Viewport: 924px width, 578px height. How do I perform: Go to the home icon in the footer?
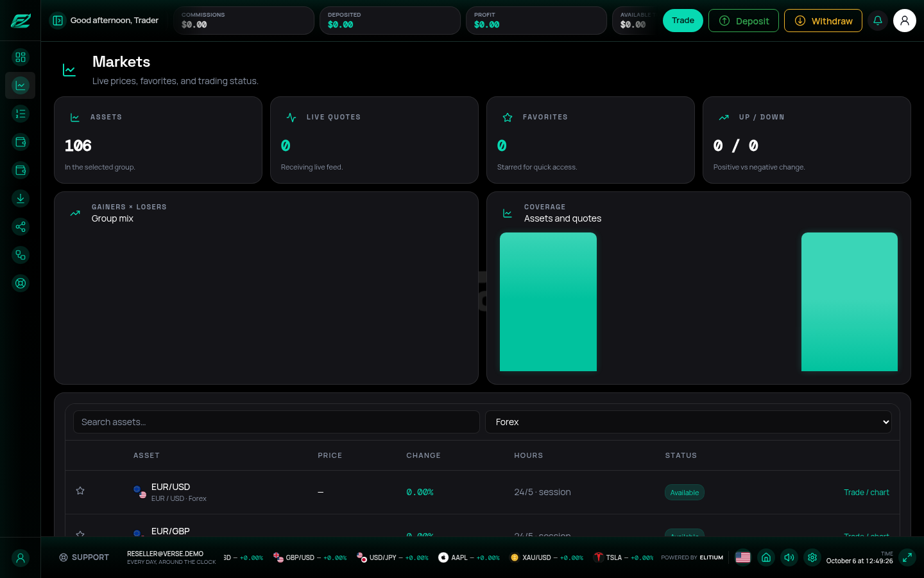tap(766, 557)
